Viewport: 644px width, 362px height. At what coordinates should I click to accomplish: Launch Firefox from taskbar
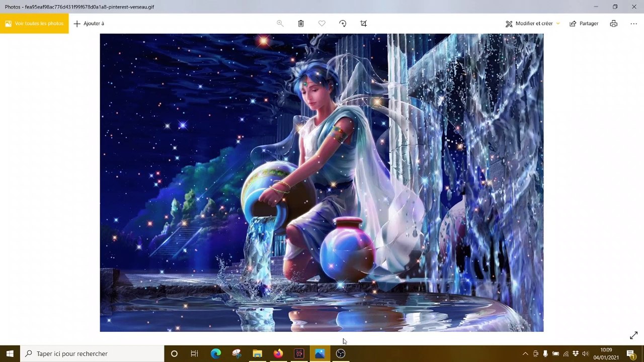(x=278, y=353)
